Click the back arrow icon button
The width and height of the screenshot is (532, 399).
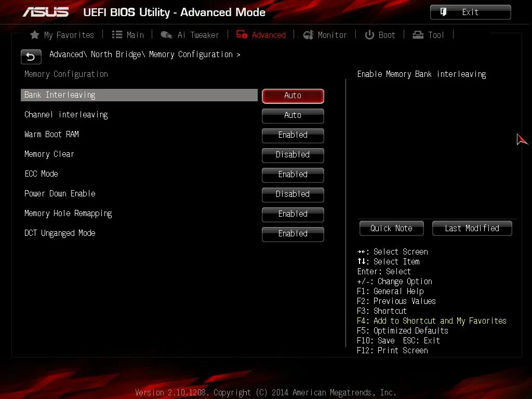click(x=31, y=57)
